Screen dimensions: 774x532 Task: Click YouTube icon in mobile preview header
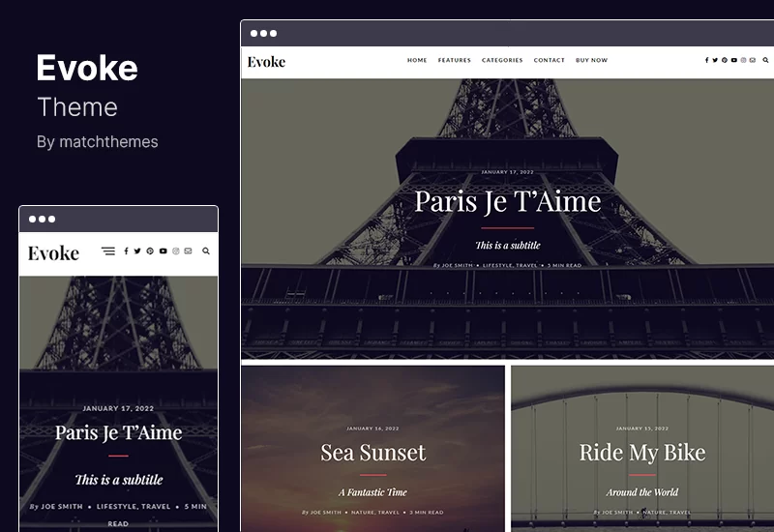pos(163,251)
